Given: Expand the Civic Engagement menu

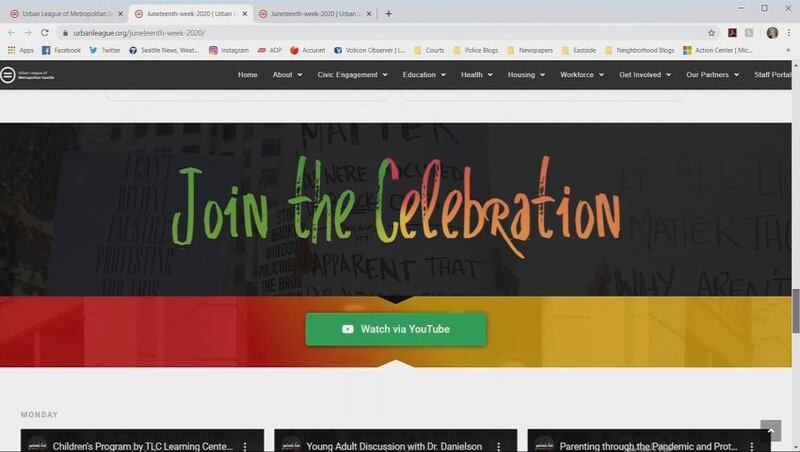Looking at the screenshot, I should (352, 74).
